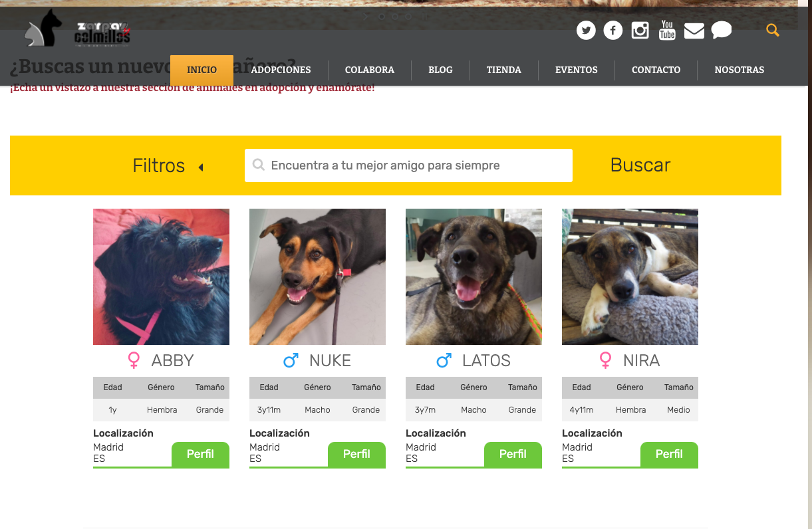This screenshot has width=812, height=529.
Task: Click the 'Localización' label under Abby
Action: [123, 433]
